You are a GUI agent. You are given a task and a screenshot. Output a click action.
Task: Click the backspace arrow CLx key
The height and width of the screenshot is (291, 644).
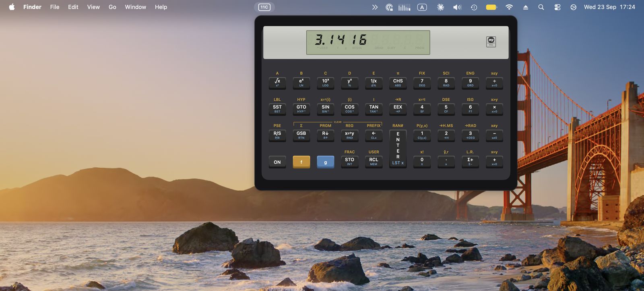pos(374,135)
